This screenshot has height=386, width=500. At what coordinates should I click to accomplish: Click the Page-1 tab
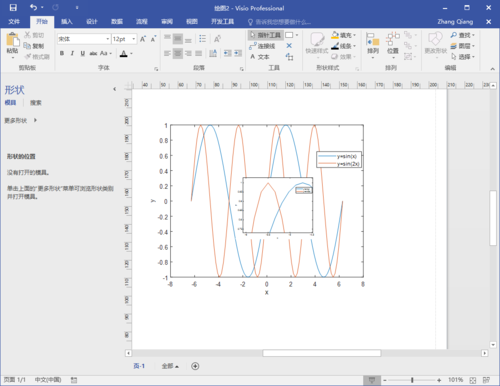[x=139, y=366]
